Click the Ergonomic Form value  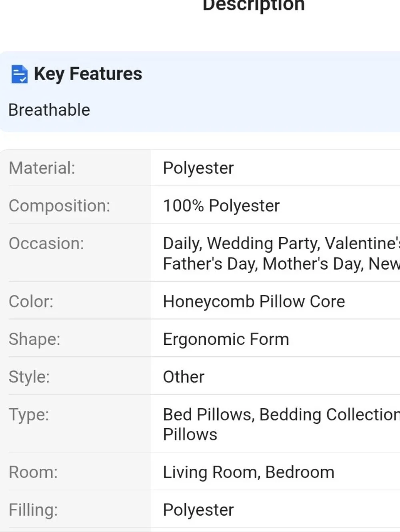click(x=226, y=339)
